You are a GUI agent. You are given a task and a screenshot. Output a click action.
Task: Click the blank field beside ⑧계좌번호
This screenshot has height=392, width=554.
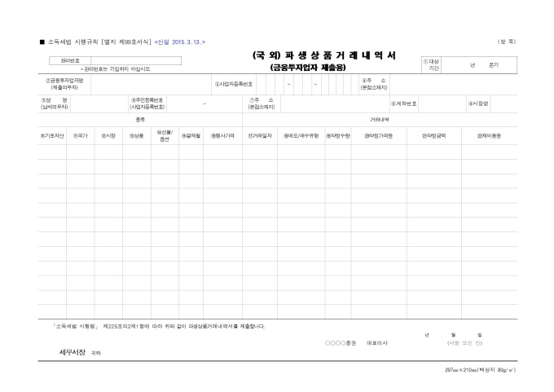(x=442, y=104)
